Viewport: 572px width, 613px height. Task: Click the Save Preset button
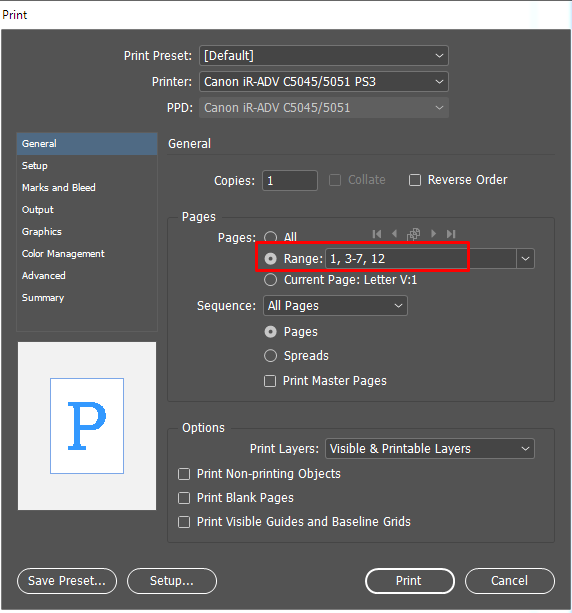click(67, 581)
